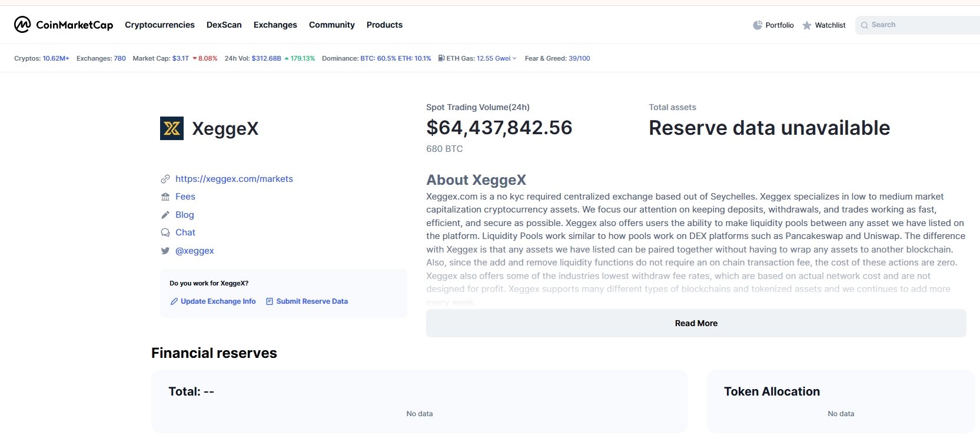Open the Products menu

(384, 25)
